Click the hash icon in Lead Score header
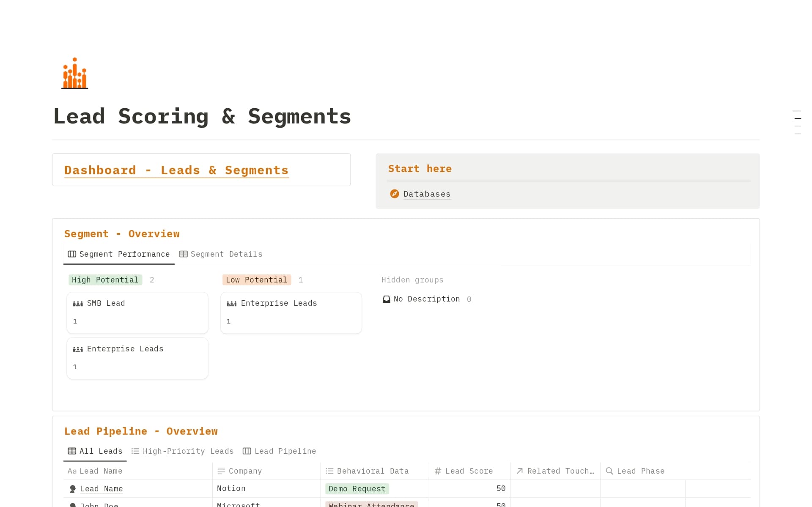Viewport: 812px width, 507px height. [438, 471]
